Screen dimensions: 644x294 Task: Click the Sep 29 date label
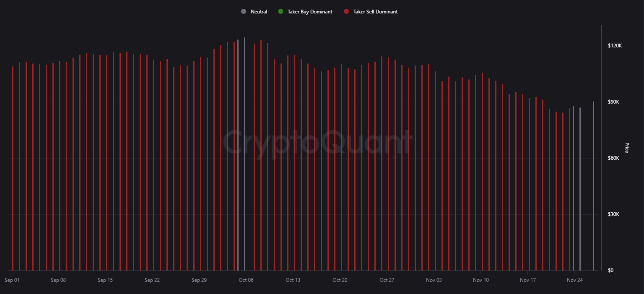point(199,280)
